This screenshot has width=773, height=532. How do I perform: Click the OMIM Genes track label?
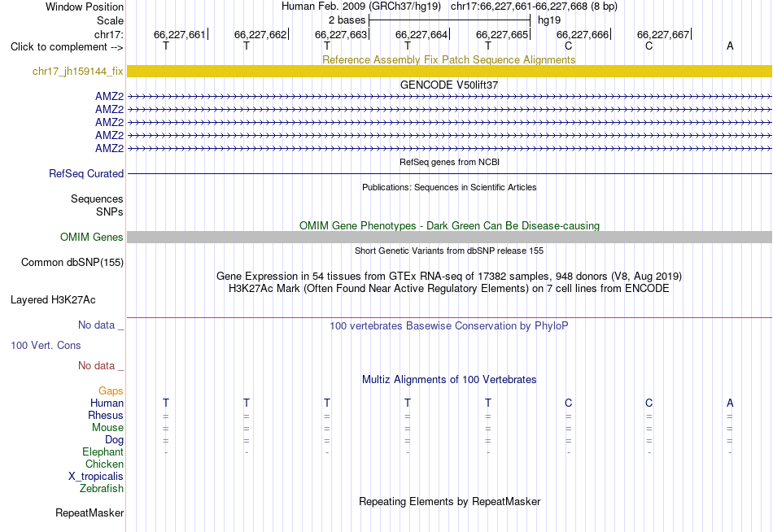pos(92,238)
